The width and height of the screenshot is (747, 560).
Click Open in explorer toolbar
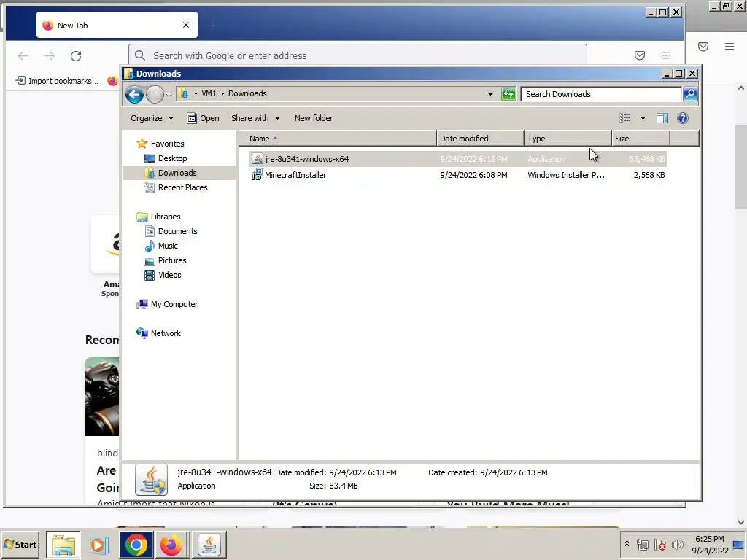(203, 118)
